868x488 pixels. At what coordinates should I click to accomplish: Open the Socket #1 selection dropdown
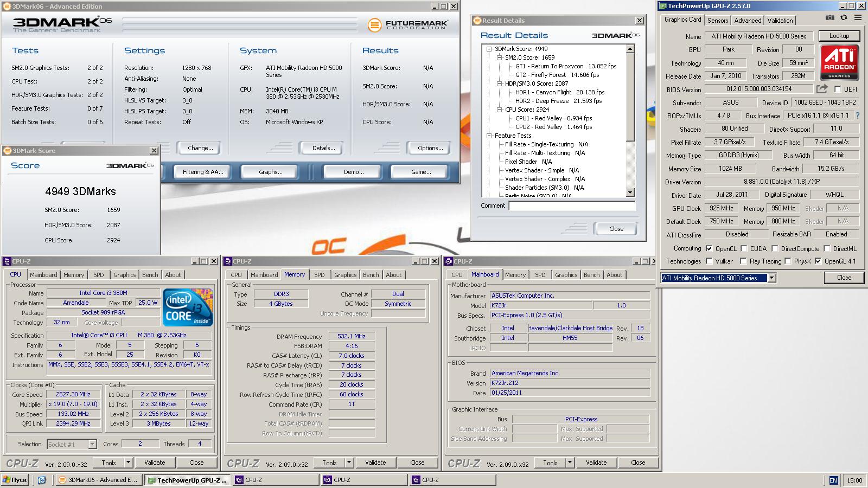(92, 444)
